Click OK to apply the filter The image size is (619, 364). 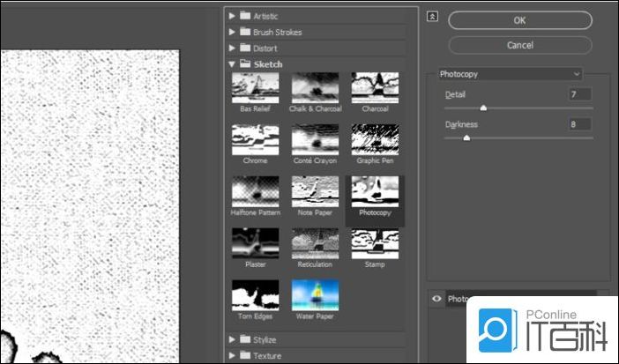520,20
